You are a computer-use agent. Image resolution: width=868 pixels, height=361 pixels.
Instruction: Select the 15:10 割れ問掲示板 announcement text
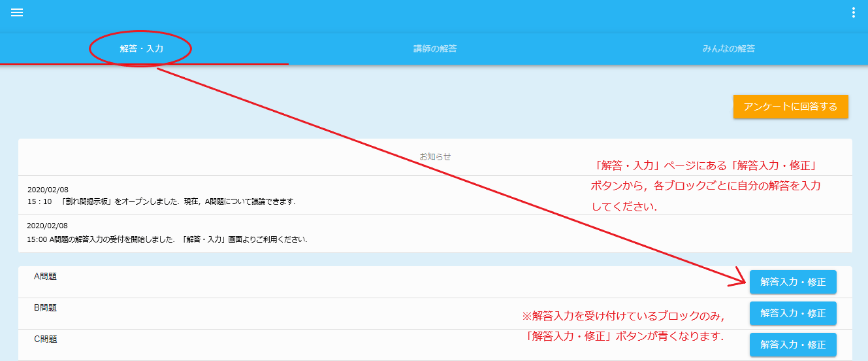161,201
